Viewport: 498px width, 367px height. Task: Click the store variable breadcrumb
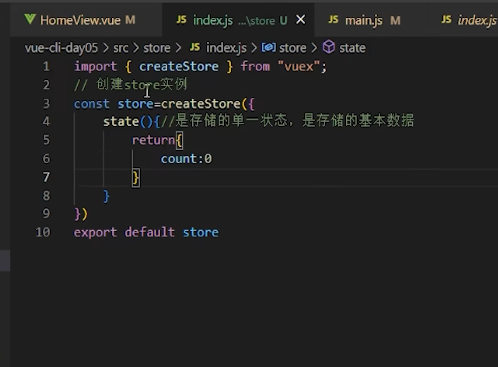coord(293,48)
